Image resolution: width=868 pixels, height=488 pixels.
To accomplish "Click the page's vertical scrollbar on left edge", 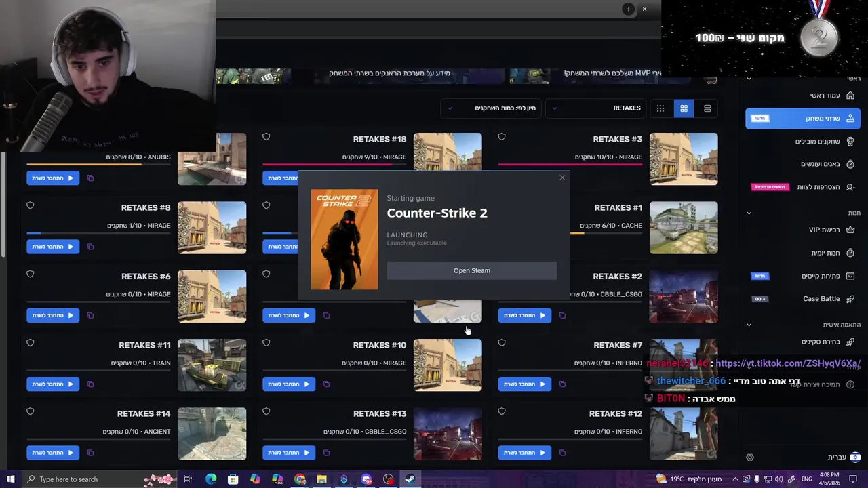I will coord(3,203).
